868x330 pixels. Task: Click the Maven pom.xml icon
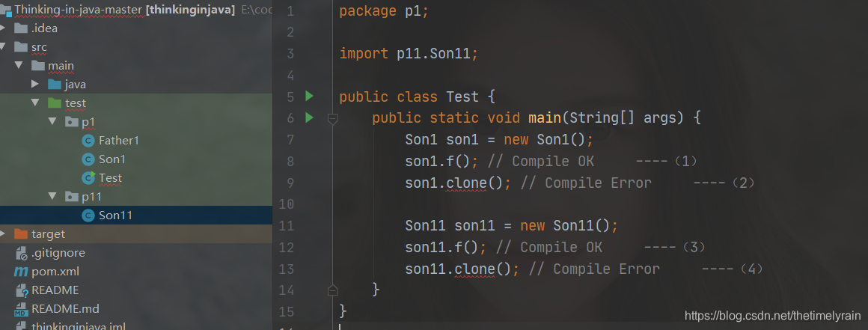tap(21, 272)
